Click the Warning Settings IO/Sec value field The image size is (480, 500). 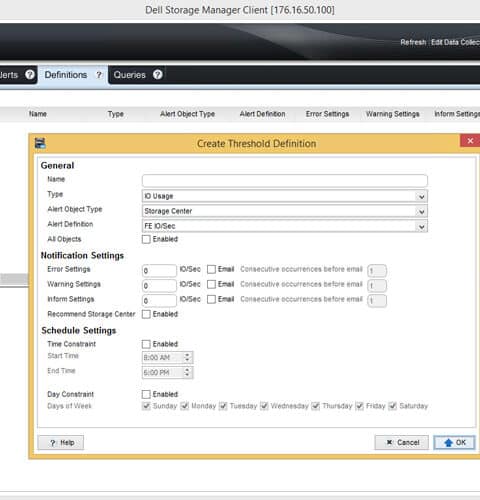click(x=159, y=285)
